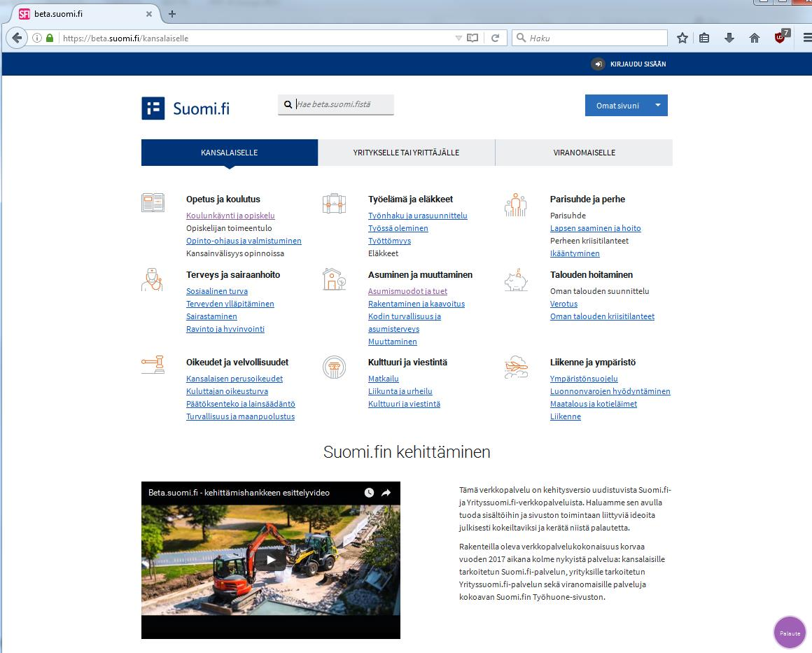The image size is (812, 653).
Task: Switch to Yritykselle tai yrittäjälle tab
Action: (x=407, y=153)
